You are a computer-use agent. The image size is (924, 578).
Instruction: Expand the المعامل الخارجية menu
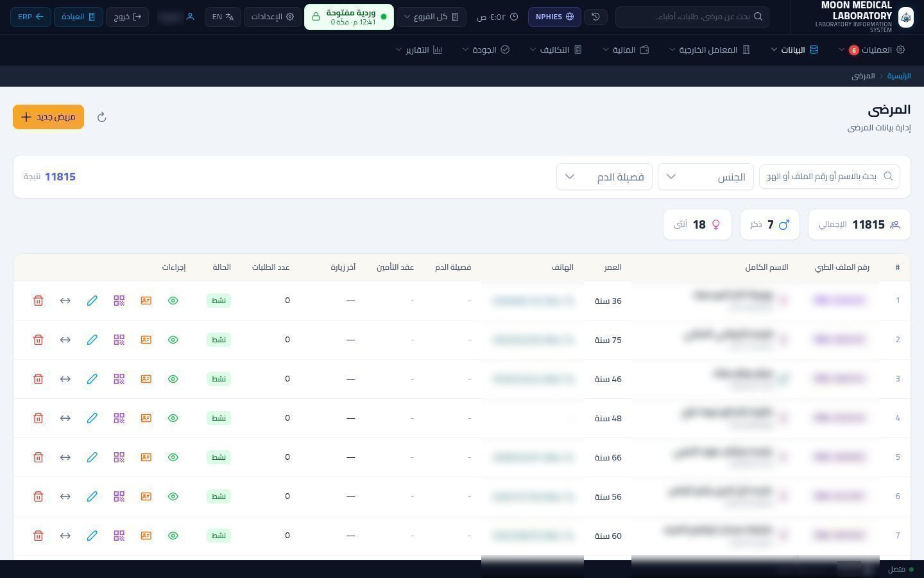[x=710, y=49]
